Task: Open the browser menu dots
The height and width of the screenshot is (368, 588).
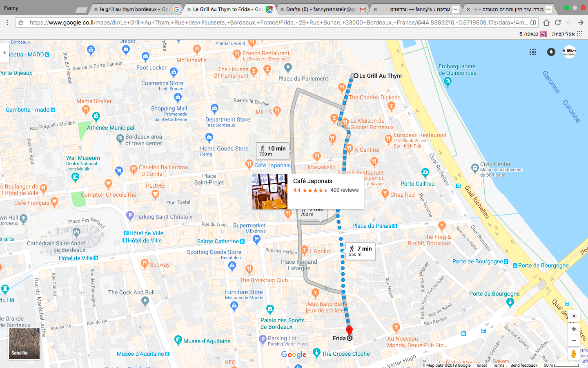Action: click(7, 22)
